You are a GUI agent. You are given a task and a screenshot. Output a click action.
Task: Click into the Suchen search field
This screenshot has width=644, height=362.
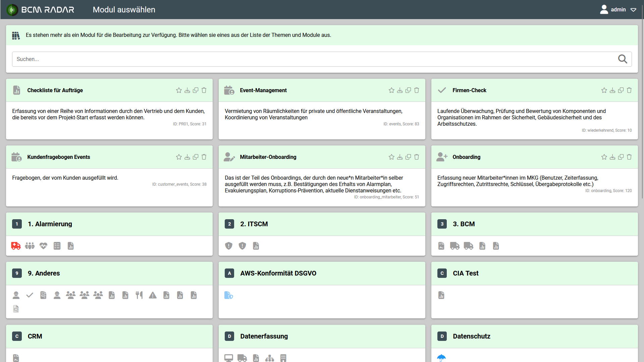point(302,59)
